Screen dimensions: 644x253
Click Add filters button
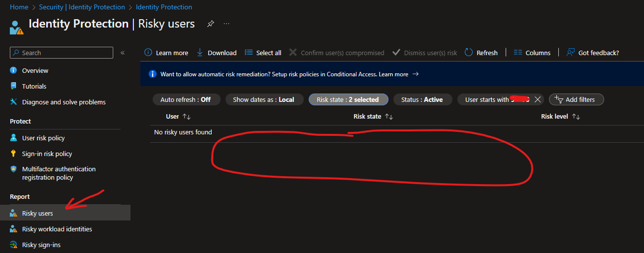[x=576, y=99]
